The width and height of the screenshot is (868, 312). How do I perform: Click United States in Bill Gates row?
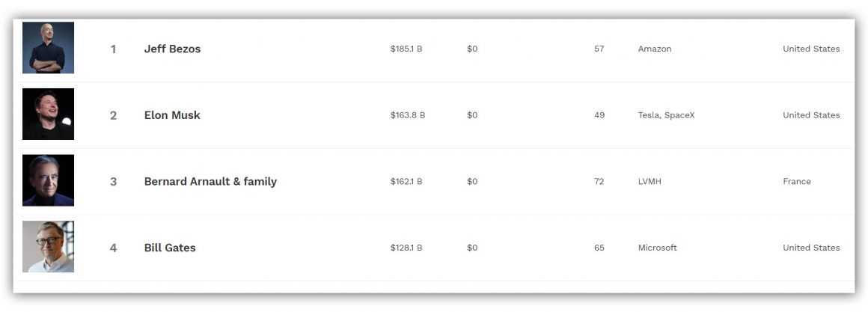tap(811, 248)
